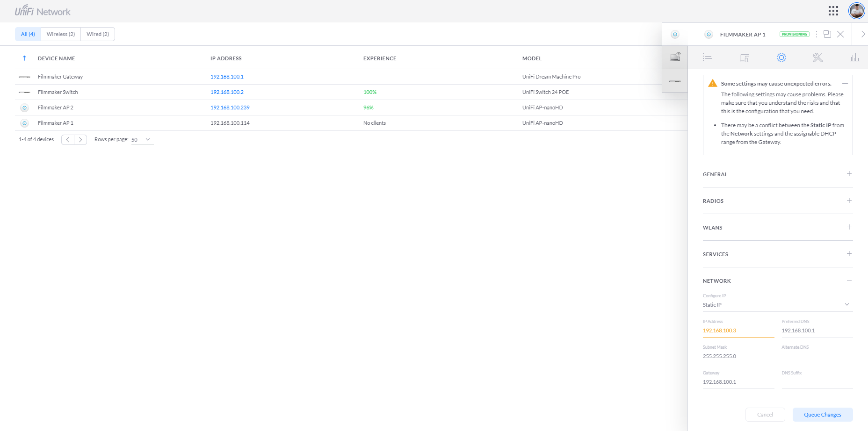Expand the WLANS section
This screenshot has height=431, width=868.
point(849,227)
